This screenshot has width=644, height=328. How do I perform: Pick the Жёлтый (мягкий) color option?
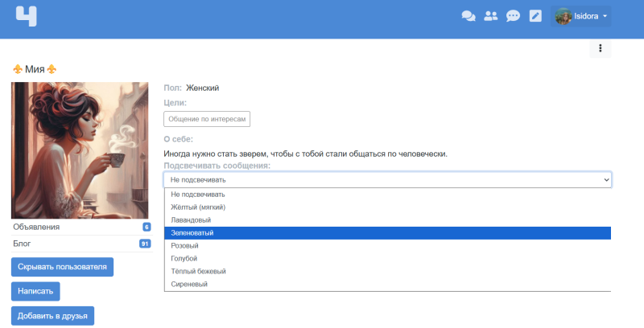198,207
